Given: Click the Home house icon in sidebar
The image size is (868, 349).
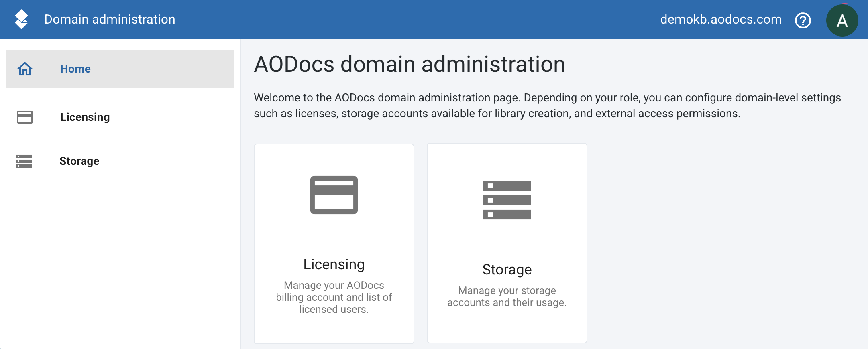Looking at the screenshot, I should click(25, 69).
